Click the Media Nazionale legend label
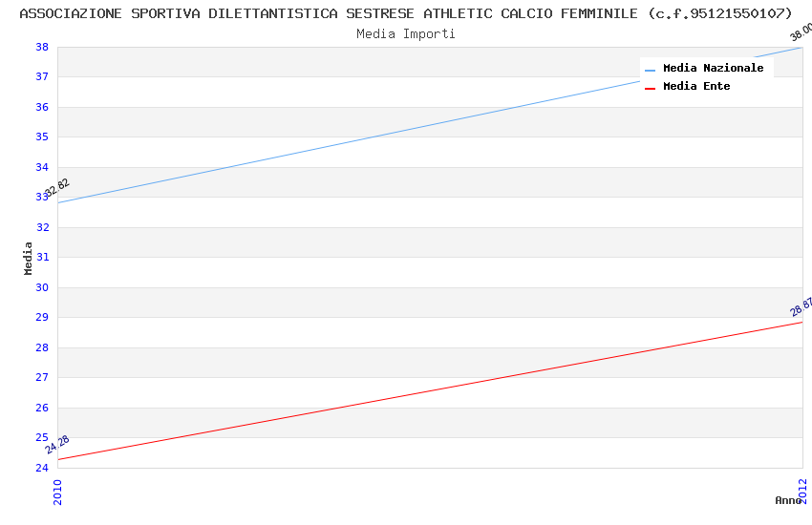Image resolution: width=812 pixels, height=525 pixels. 713,68
